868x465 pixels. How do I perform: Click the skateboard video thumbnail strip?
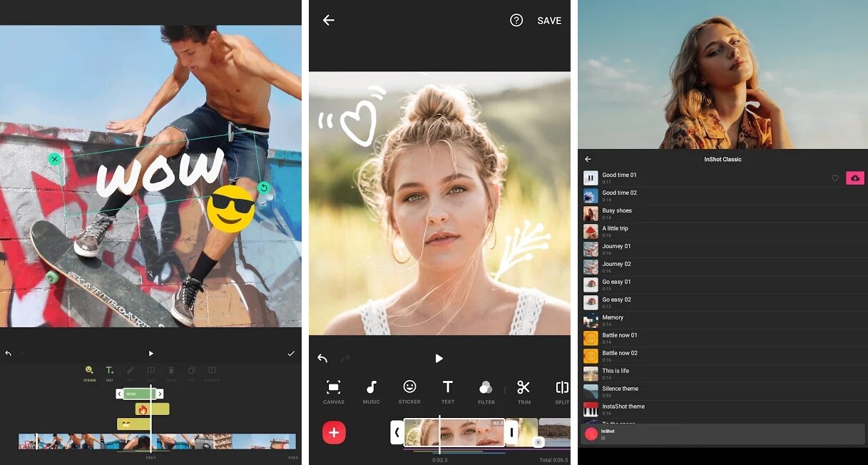(x=157, y=441)
